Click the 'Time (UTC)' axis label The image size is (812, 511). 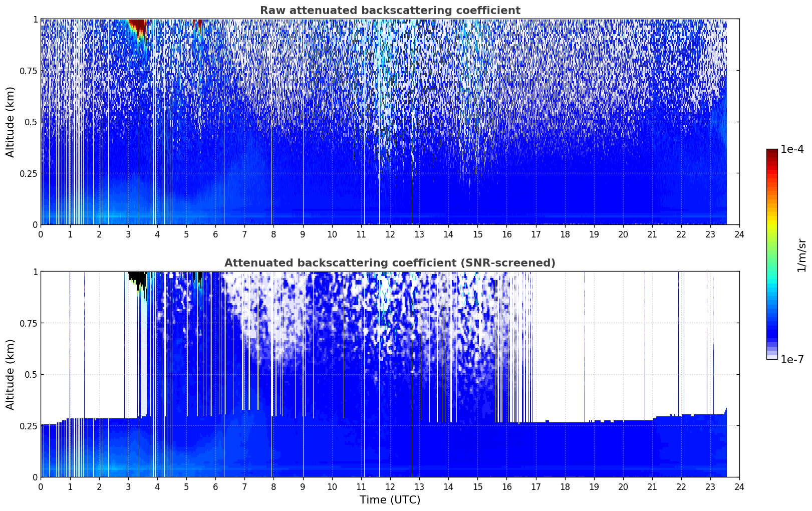click(390, 499)
